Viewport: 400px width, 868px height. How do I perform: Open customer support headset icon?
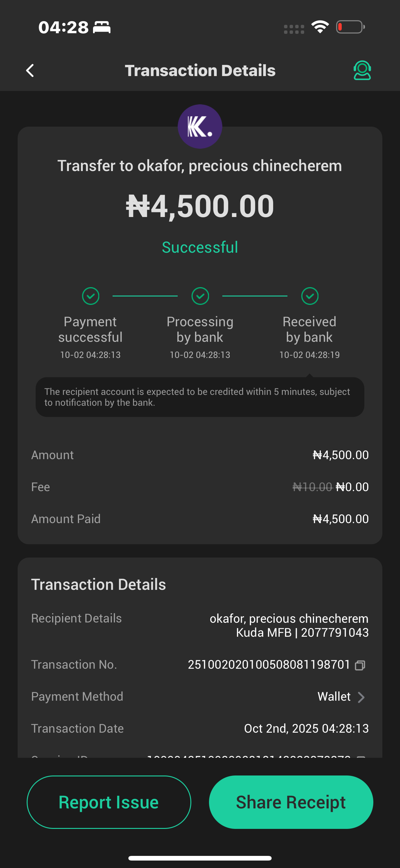[362, 70]
